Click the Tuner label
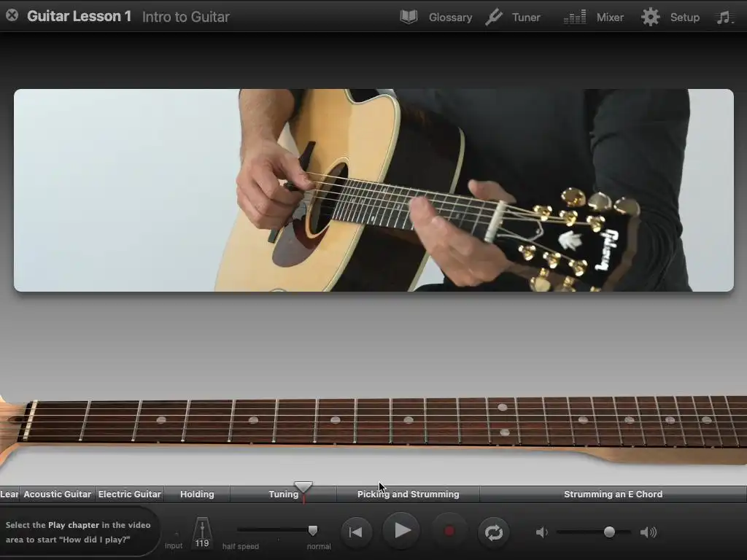 [x=526, y=17]
